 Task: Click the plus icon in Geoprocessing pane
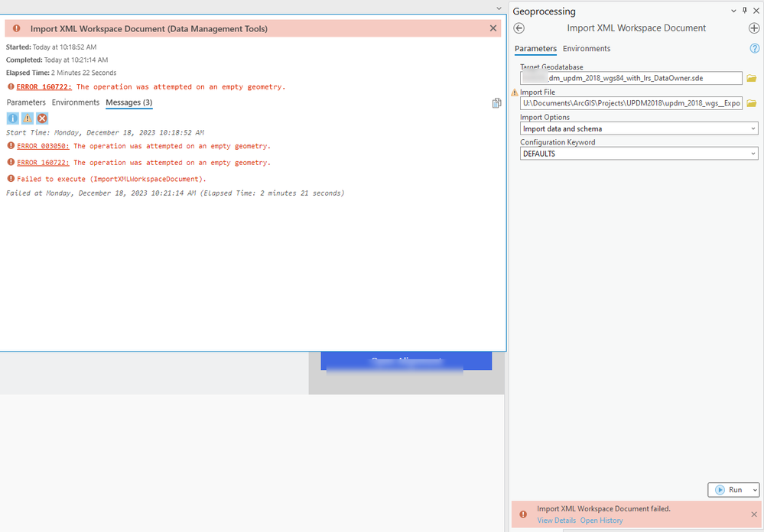[x=754, y=28]
